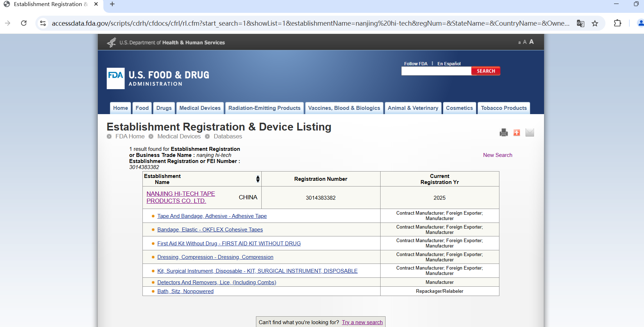Close the Establishment Registration browser tab
Image resolution: width=644 pixels, height=327 pixels.
click(96, 4)
